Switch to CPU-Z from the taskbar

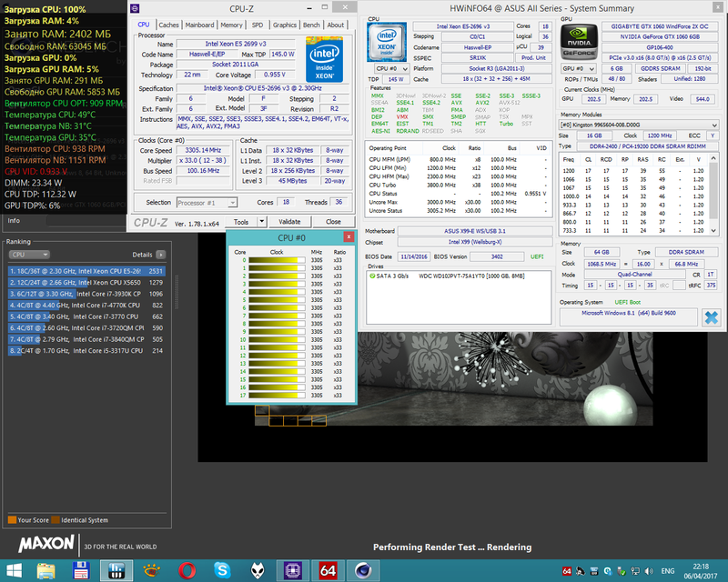click(292, 570)
